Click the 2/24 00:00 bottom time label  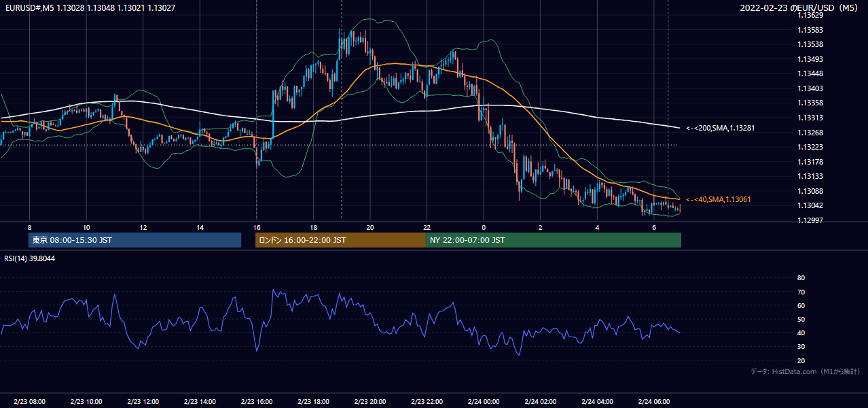484,402
